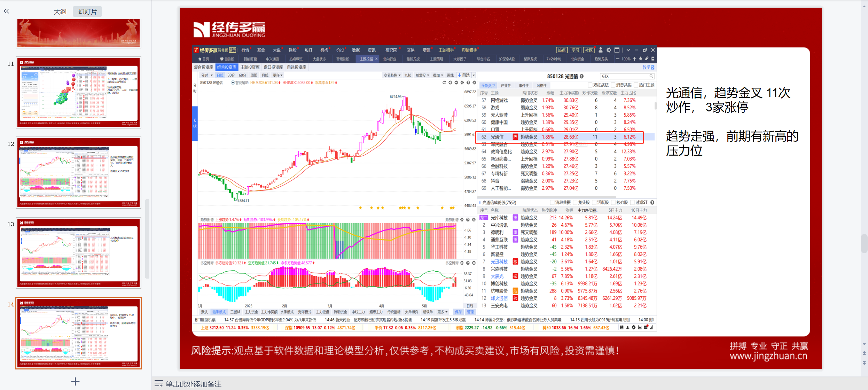Open the 行情 menu

[245, 50]
